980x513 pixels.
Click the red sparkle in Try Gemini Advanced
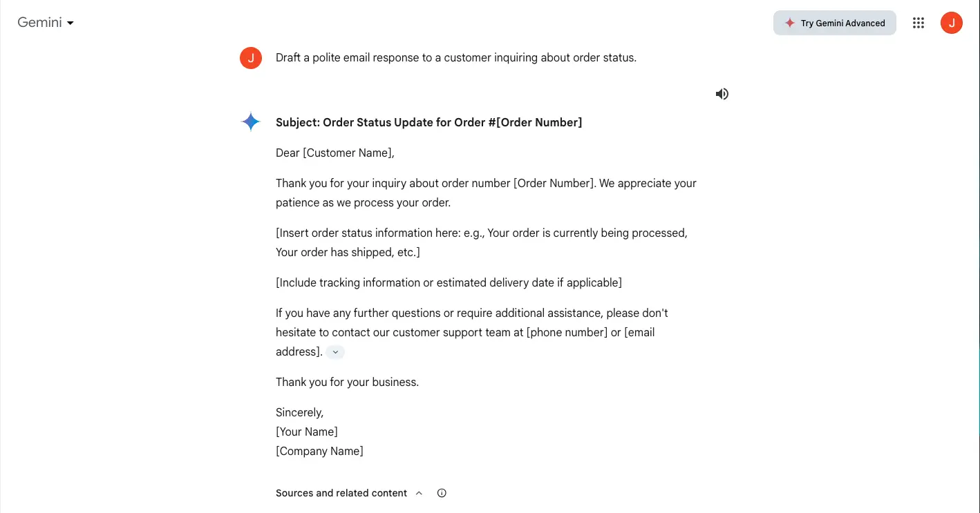click(x=790, y=23)
